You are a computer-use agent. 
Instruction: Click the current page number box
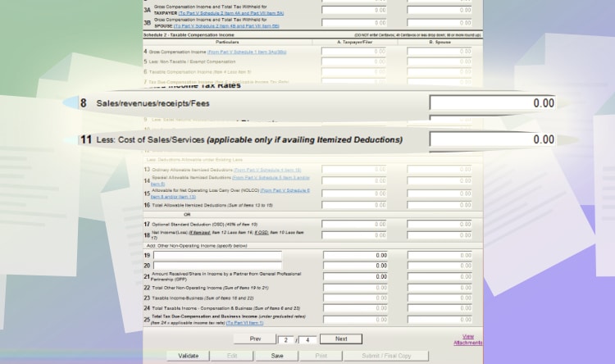pos(285,339)
